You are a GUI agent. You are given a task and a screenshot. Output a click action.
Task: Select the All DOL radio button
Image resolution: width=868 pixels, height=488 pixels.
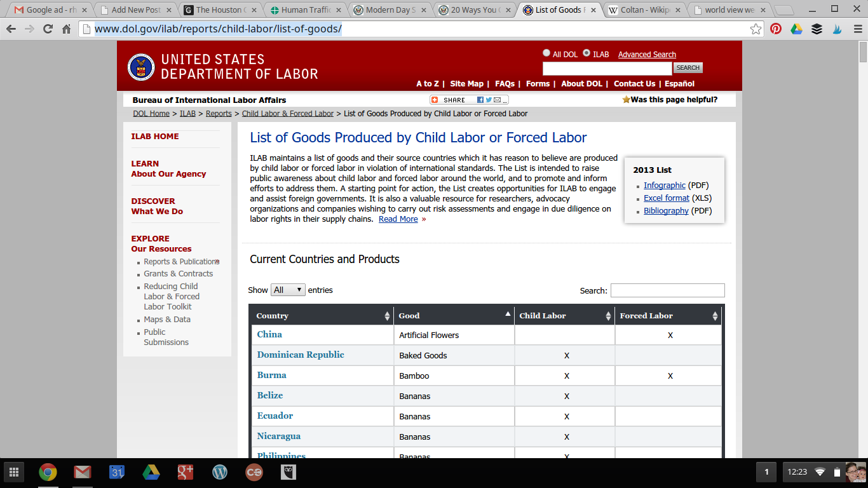[x=546, y=53]
